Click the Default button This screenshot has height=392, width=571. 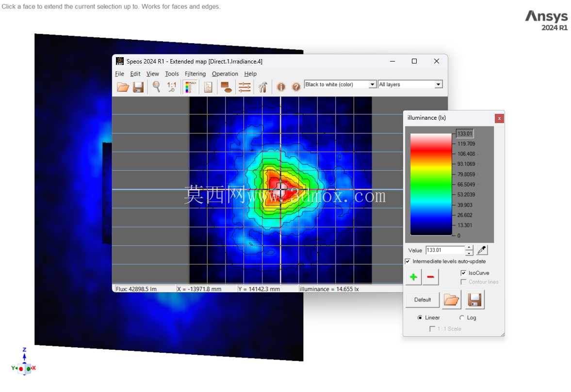click(423, 300)
